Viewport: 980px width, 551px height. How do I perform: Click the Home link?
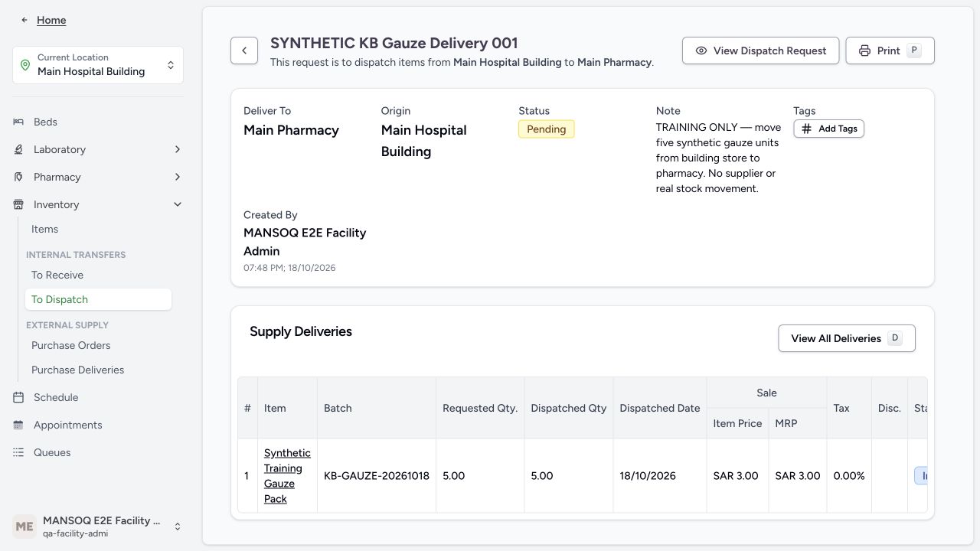(x=51, y=20)
